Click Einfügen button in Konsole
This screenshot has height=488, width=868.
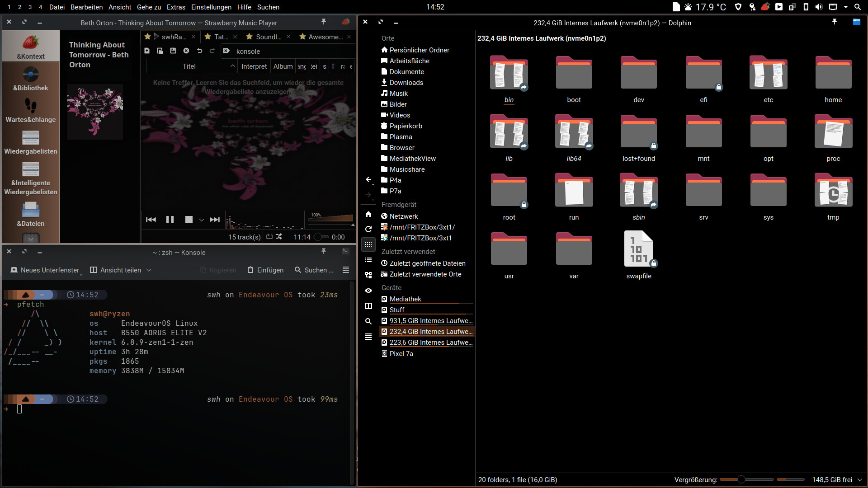click(x=266, y=270)
